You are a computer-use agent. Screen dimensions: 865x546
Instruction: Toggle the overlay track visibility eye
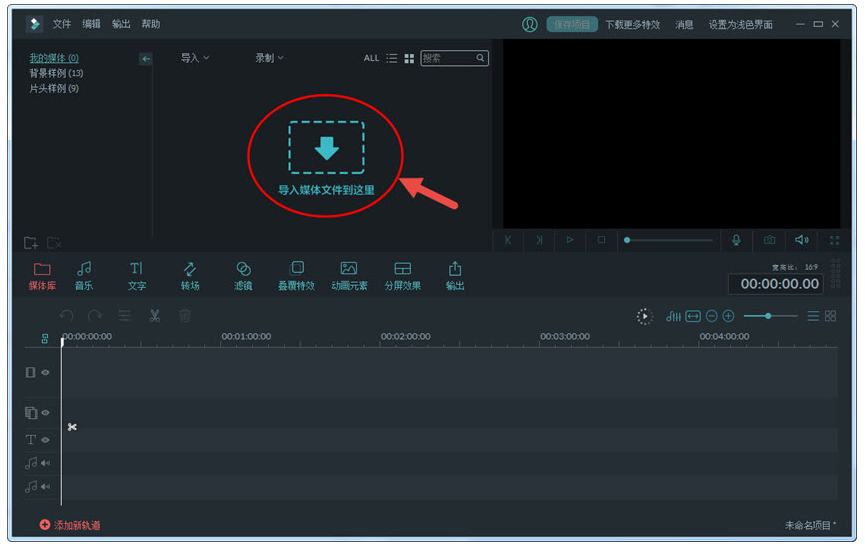click(x=46, y=413)
